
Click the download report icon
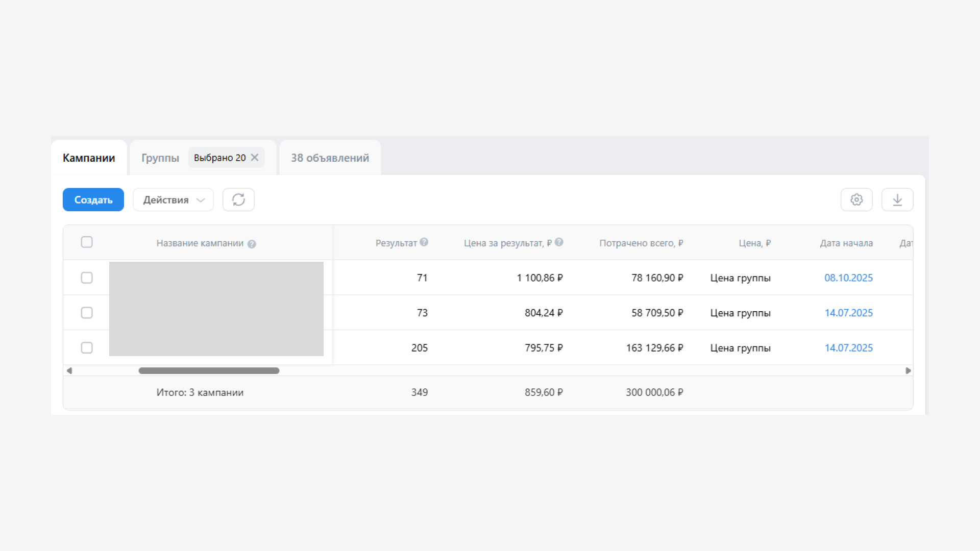coord(897,199)
